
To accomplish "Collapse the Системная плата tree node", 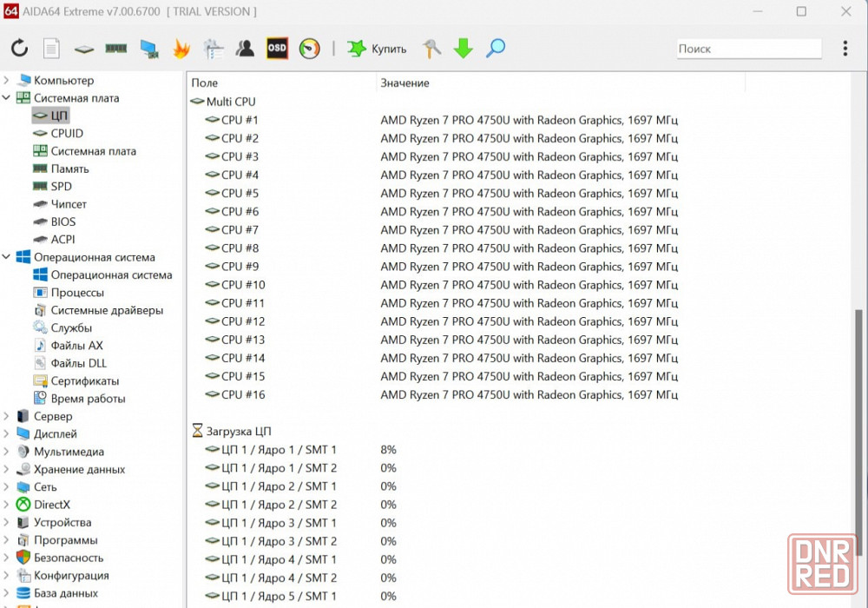I will point(7,98).
